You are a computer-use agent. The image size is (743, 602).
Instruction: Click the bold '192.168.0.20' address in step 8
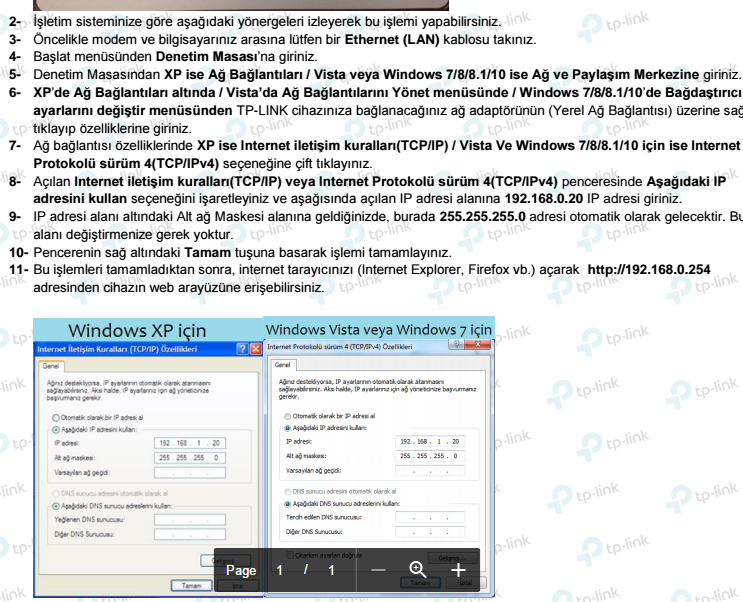tap(544, 198)
